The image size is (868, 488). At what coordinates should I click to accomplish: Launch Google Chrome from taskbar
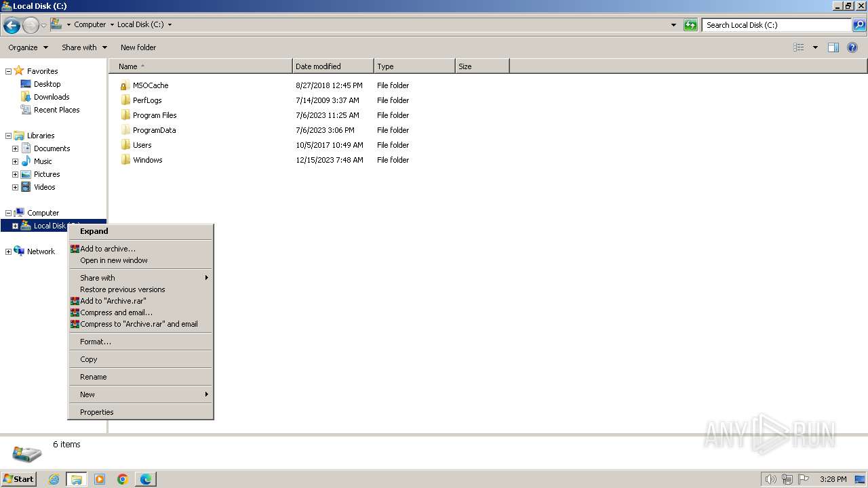(123, 479)
